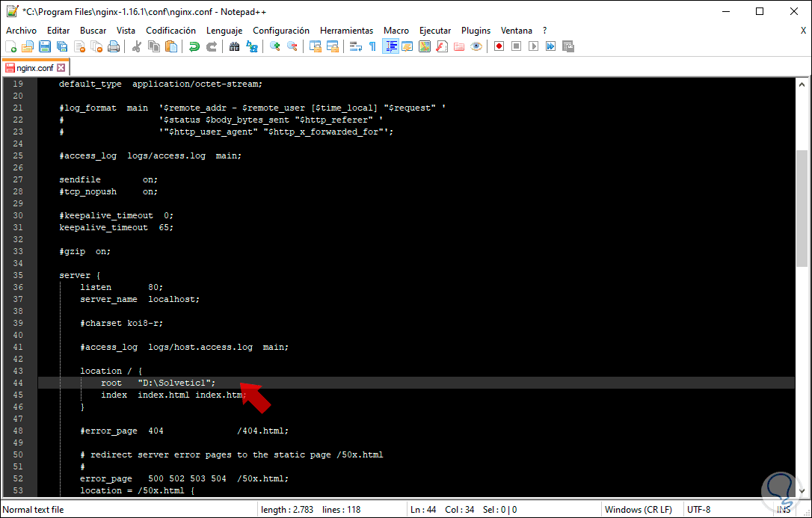
Task: Click the Cut scissors icon
Action: point(137,46)
